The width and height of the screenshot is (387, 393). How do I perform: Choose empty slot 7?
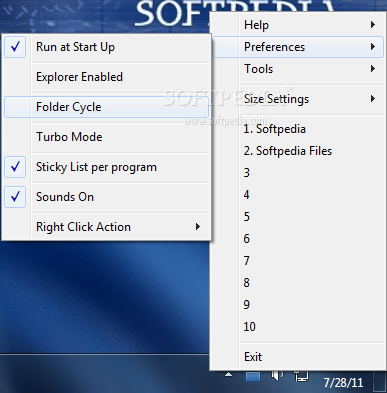pos(298,261)
